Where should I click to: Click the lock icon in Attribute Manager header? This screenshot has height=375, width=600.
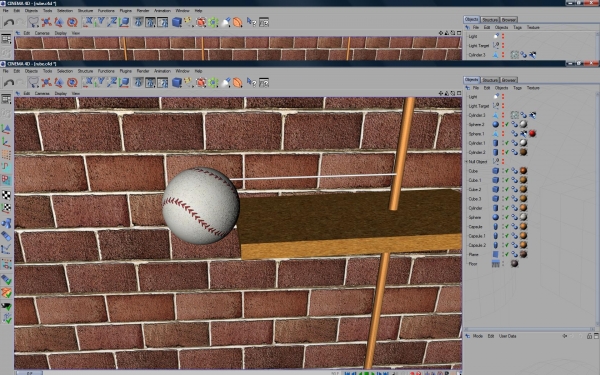(589, 336)
